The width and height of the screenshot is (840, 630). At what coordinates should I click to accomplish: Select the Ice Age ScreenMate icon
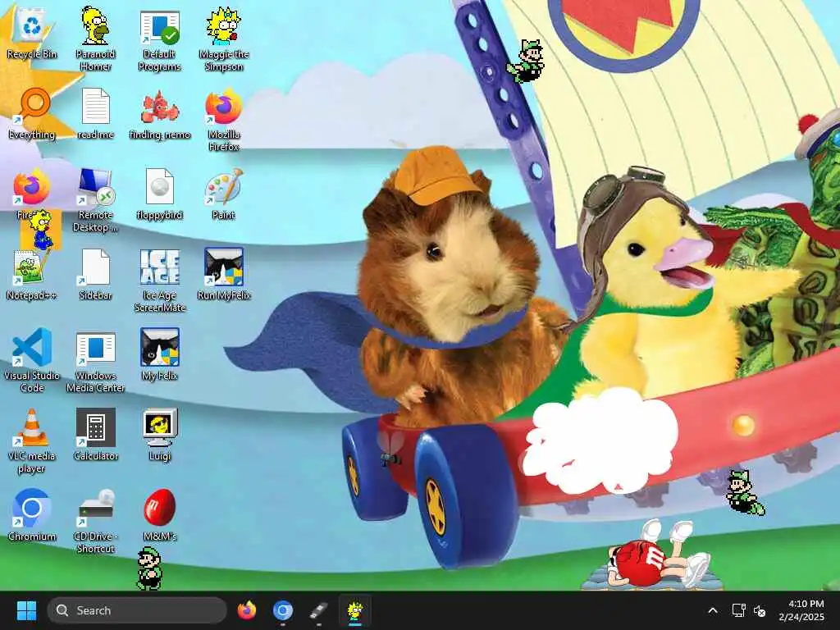160,280
